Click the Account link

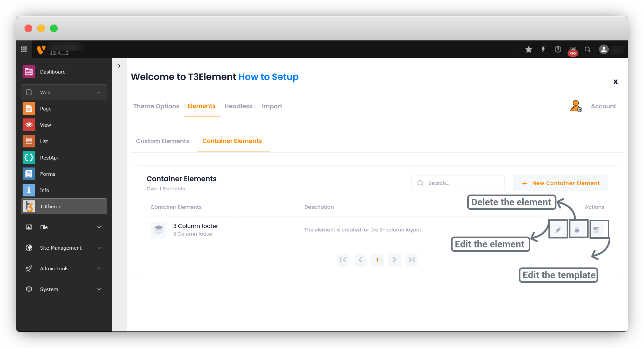click(603, 106)
